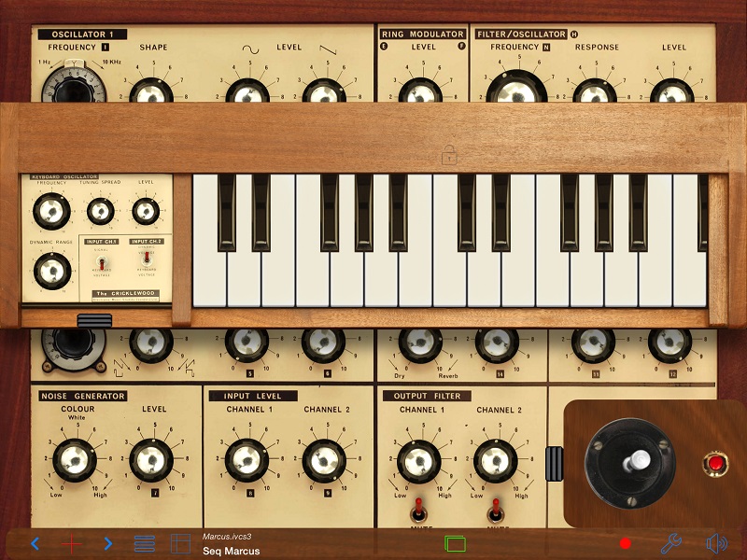Click the Oscillator 1 Shape knob
Screen dimensions: 747x560
click(151, 91)
